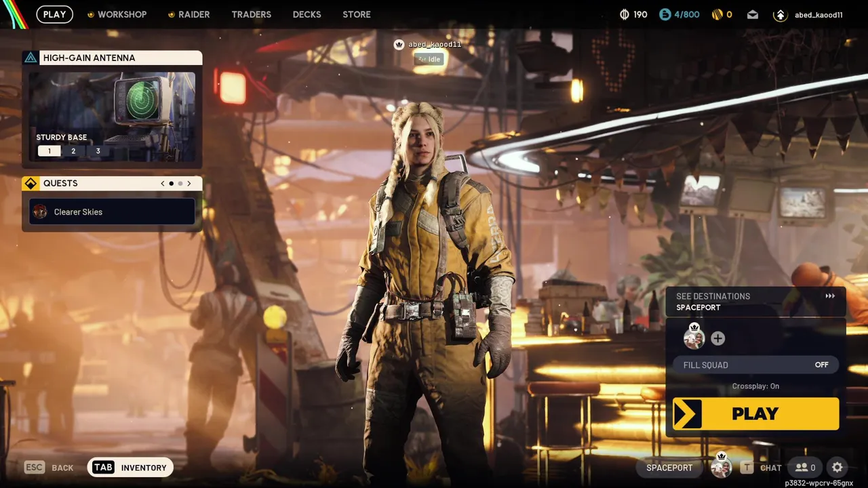Open the settings gear icon
The width and height of the screenshot is (868, 488).
pos(837,468)
